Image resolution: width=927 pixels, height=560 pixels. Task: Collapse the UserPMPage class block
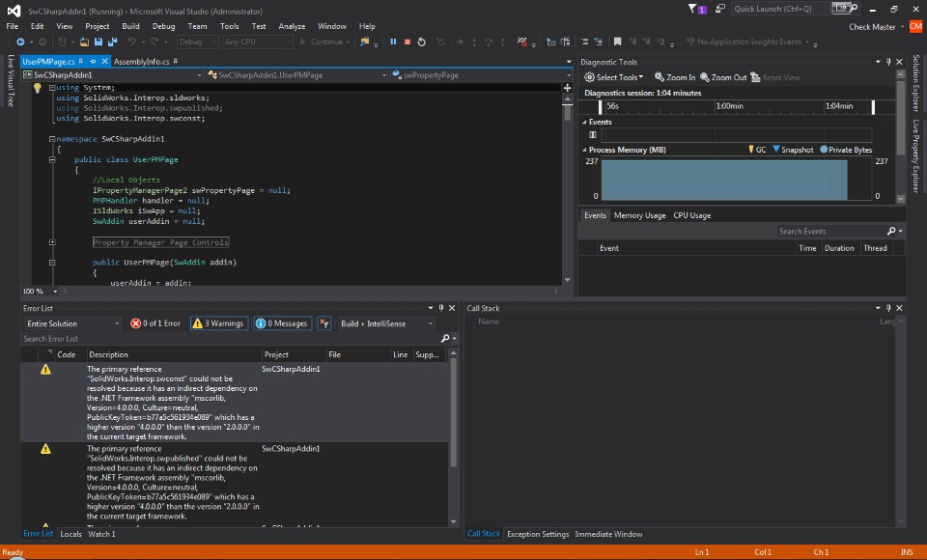(x=52, y=159)
